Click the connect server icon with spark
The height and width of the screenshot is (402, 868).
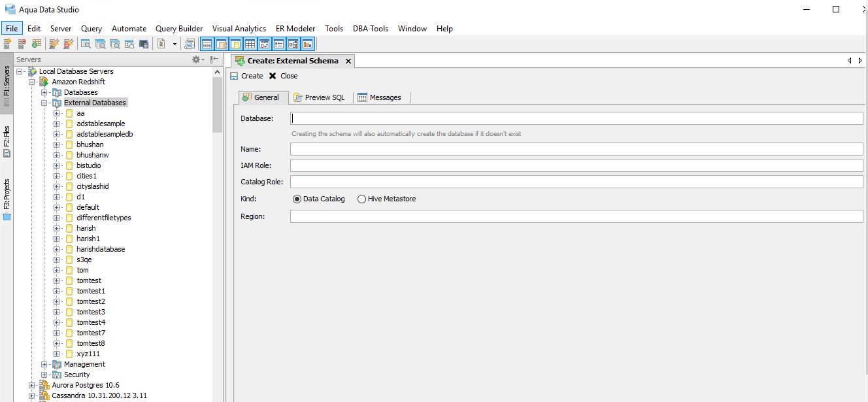pos(54,44)
